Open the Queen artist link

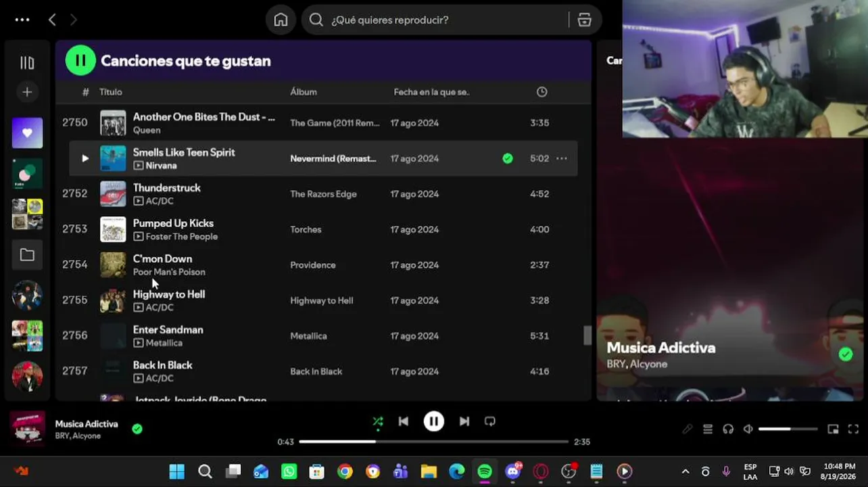(x=147, y=130)
